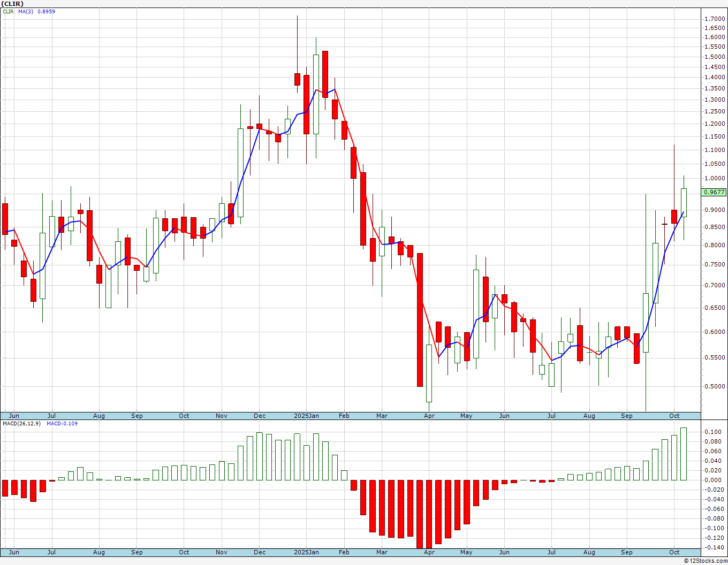This screenshot has width=728, height=565.
Task: Click the 1.3000 price axis label
Action: 715,100
